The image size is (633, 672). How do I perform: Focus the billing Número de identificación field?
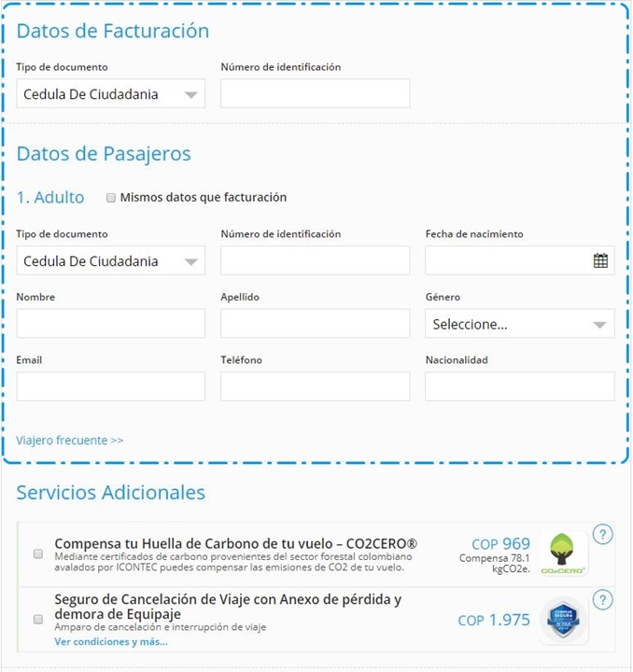point(315,93)
